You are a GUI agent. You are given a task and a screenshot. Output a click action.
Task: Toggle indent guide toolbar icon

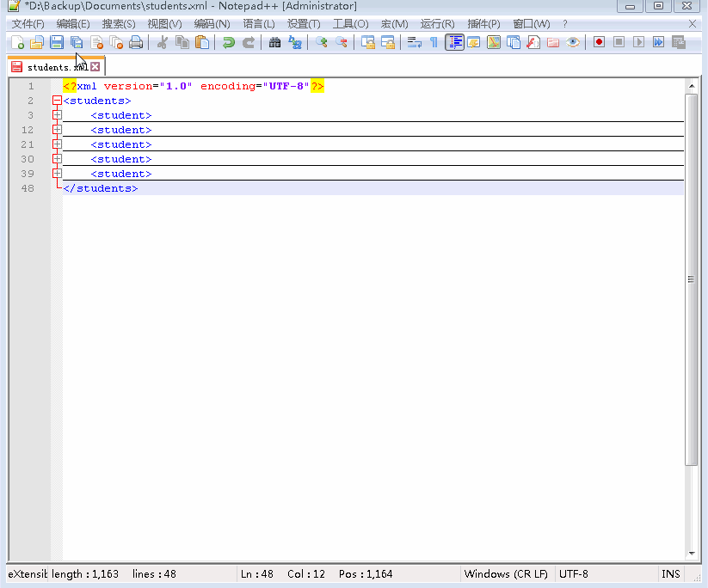pyautogui.click(x=454, y=42)
